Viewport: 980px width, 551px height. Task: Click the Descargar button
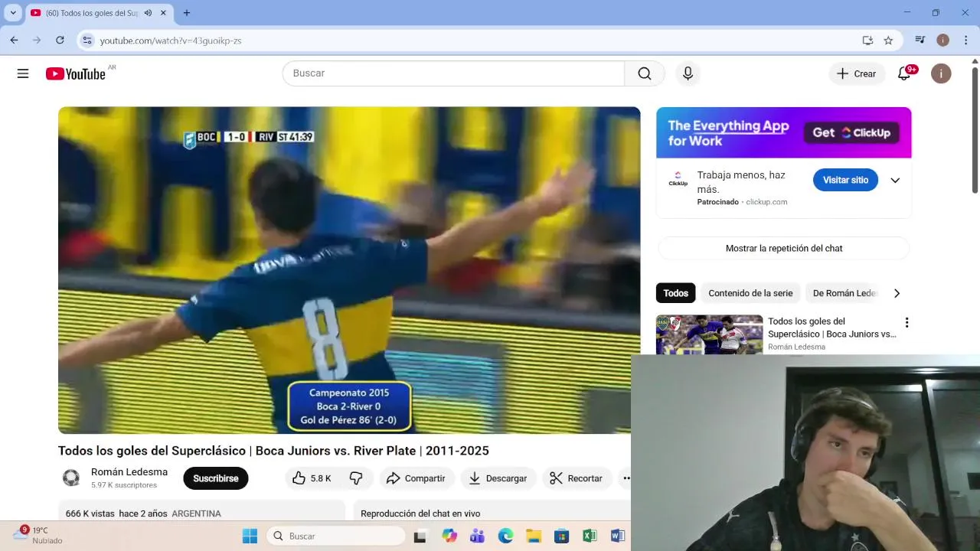[x=498, y=478]
